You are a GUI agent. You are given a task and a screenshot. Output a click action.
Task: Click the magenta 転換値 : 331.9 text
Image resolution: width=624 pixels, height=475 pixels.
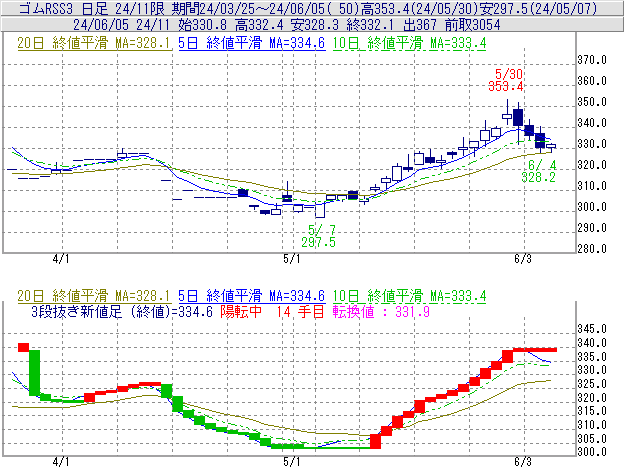click(x=381, y=311)
